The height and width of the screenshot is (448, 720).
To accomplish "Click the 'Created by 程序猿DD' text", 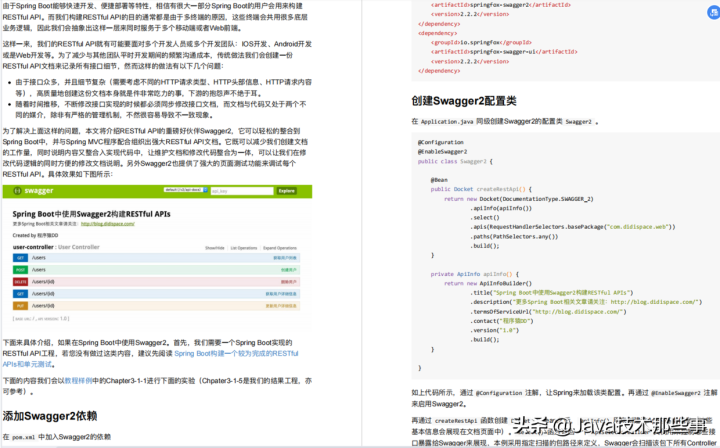I will coord(35,235).
